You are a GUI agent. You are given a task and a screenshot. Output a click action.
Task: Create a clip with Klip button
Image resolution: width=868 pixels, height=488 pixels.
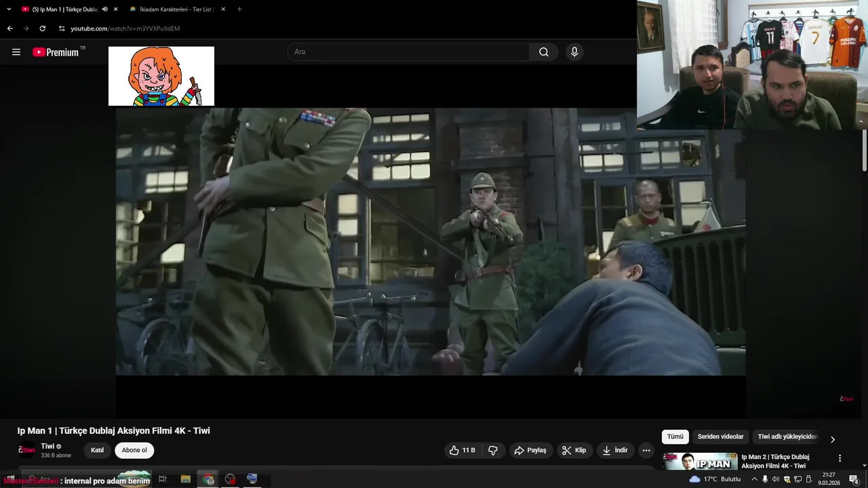(x=574, y=450)
